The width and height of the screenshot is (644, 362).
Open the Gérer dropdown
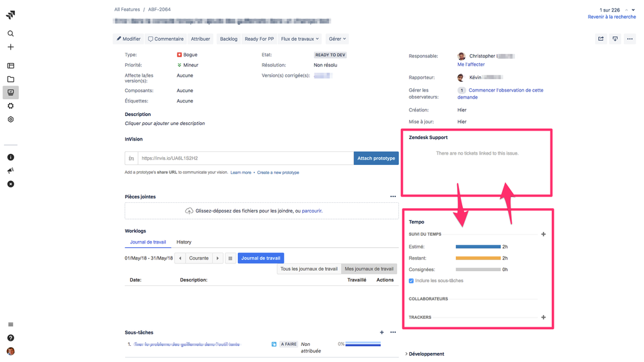pos(337,39)
